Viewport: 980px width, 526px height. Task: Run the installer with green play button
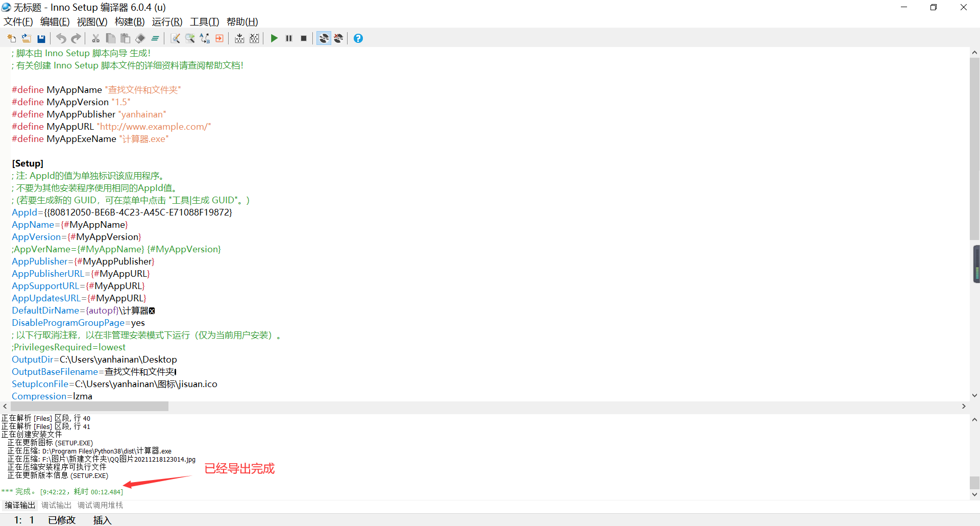[274, 38]
